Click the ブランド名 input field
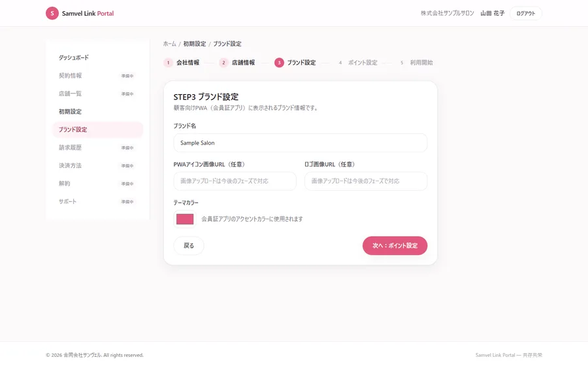 click(x=301, y=143)
